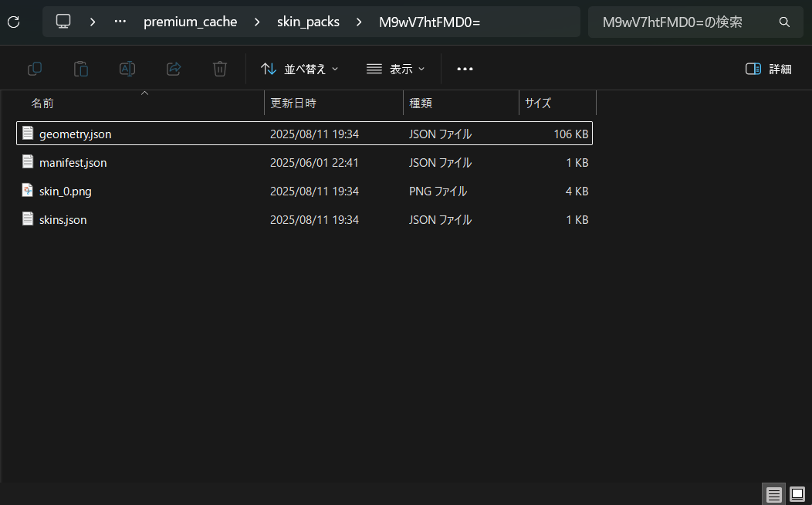Click the rename icon in toolbar
Screen dimensions: 812x505
127,69
